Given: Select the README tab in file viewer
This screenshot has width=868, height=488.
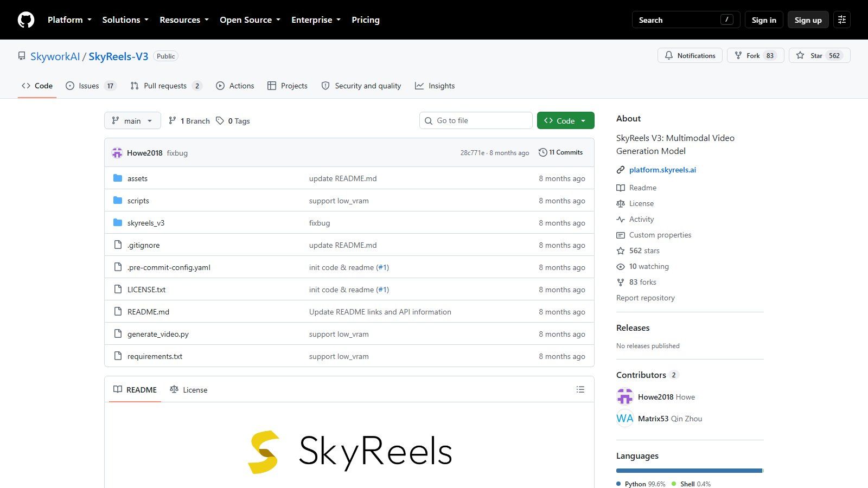Looking at the screenshot, I should tap(135, 389).
